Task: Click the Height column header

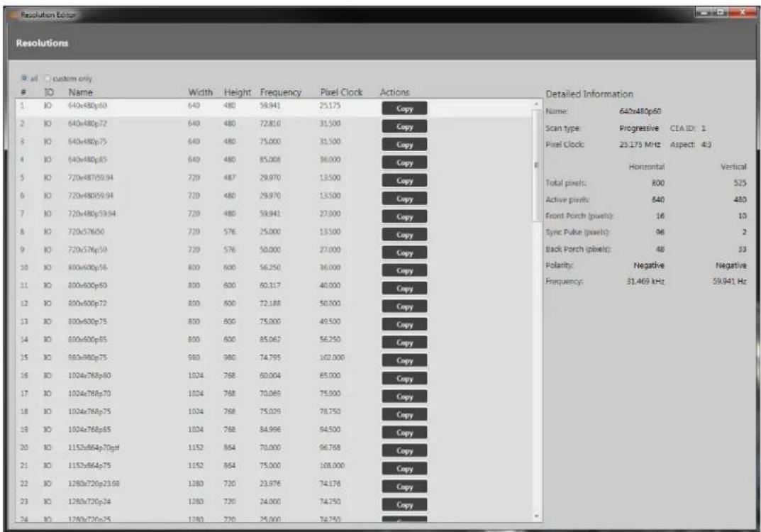Action: 238,92
